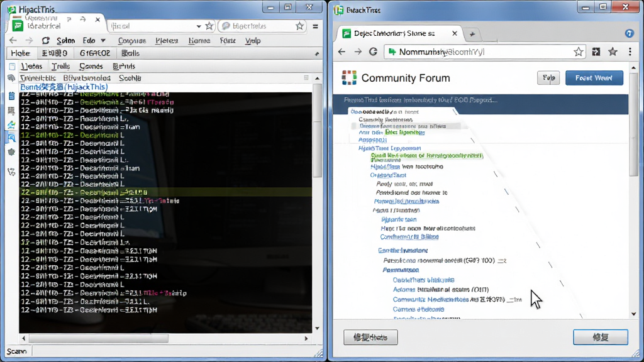The image size is (644, 362).
Task: Click the pin icon at right of Holie row
Action: point(317,53)
